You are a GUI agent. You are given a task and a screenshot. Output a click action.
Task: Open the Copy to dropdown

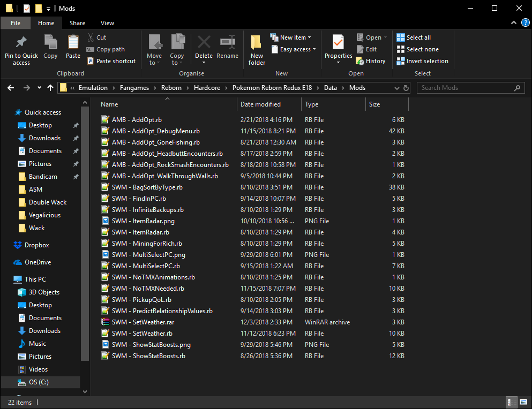point(177,50)
